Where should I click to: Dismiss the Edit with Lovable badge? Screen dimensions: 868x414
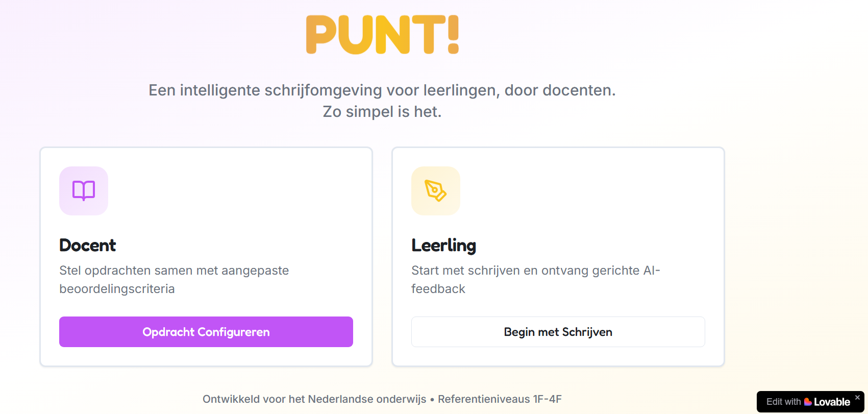click(857, 397)
